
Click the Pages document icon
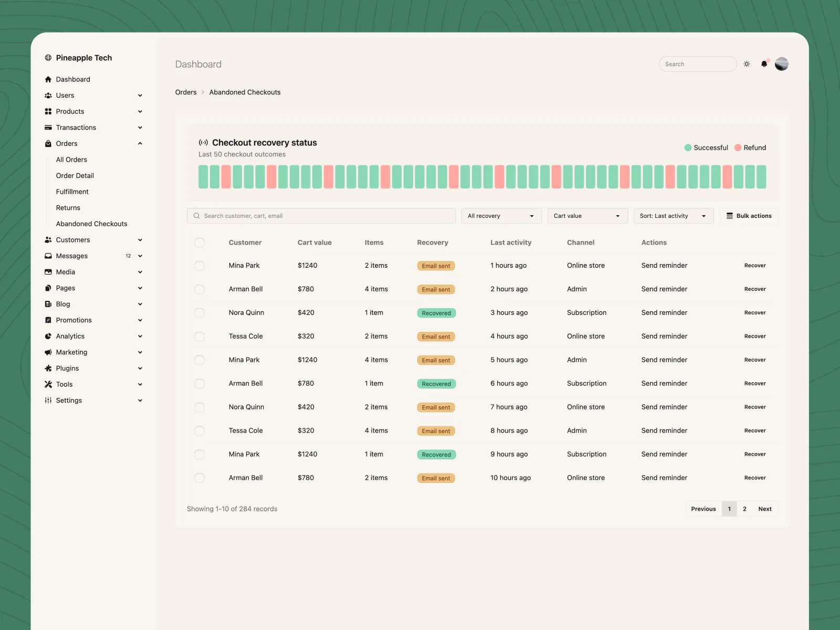(48, 288)
